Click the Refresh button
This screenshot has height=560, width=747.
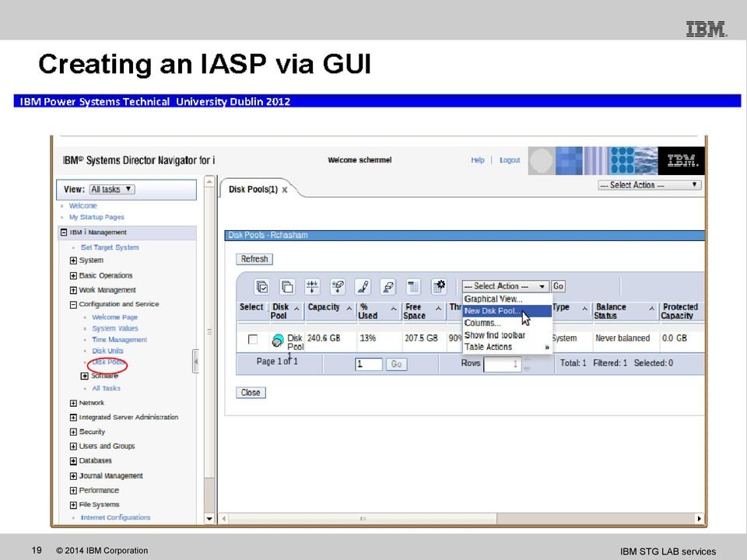tap(254, 259)
